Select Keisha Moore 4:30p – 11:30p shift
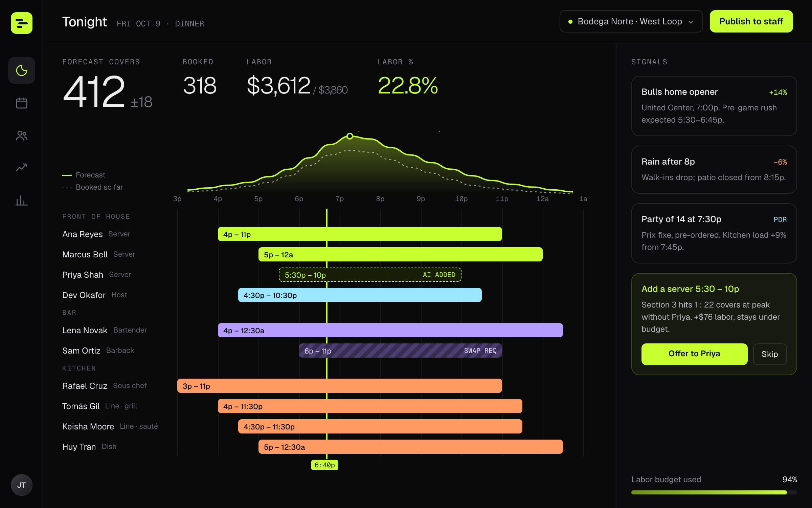Screen dimensions: 812x508 tap(380, 426)
